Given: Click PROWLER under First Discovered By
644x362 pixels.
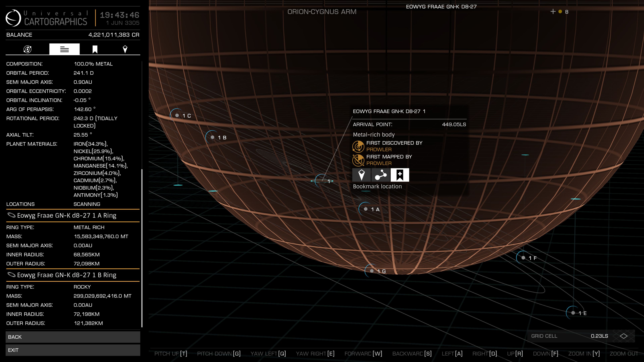Looking at the screenshot, I should coord(379,149).
